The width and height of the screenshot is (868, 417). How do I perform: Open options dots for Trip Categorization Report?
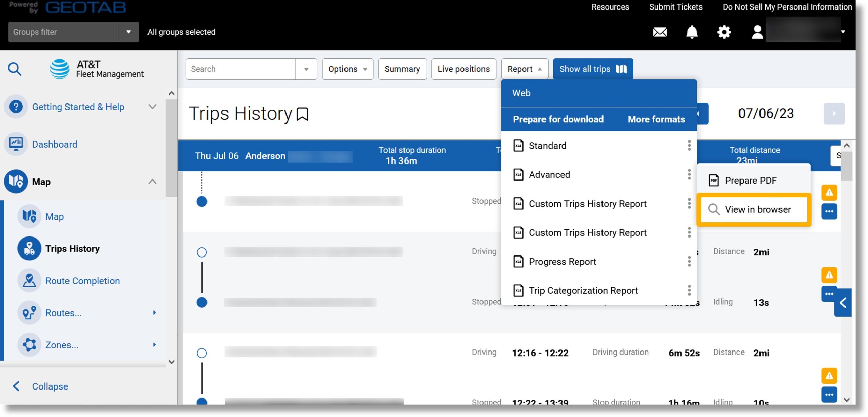tap(689, 290)
